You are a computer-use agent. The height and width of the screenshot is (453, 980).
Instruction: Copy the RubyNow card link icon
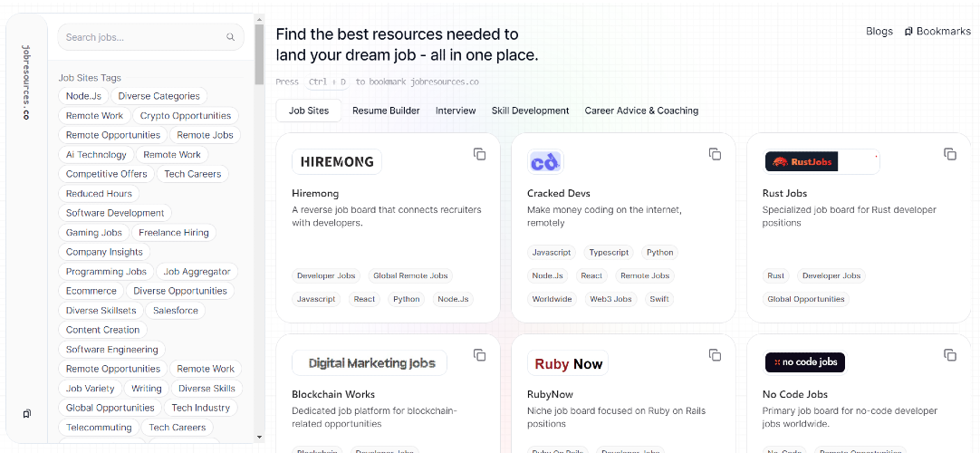(x=715, y=355)
